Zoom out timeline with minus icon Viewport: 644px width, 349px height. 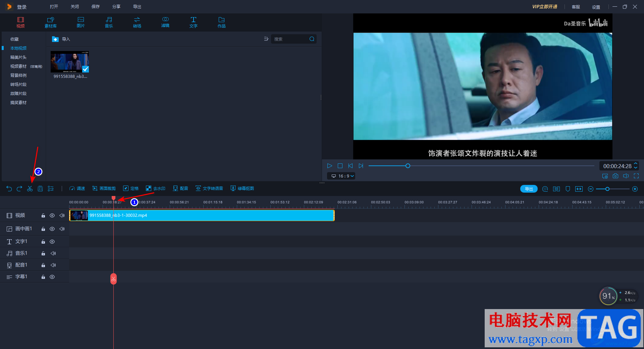(591, 189)
